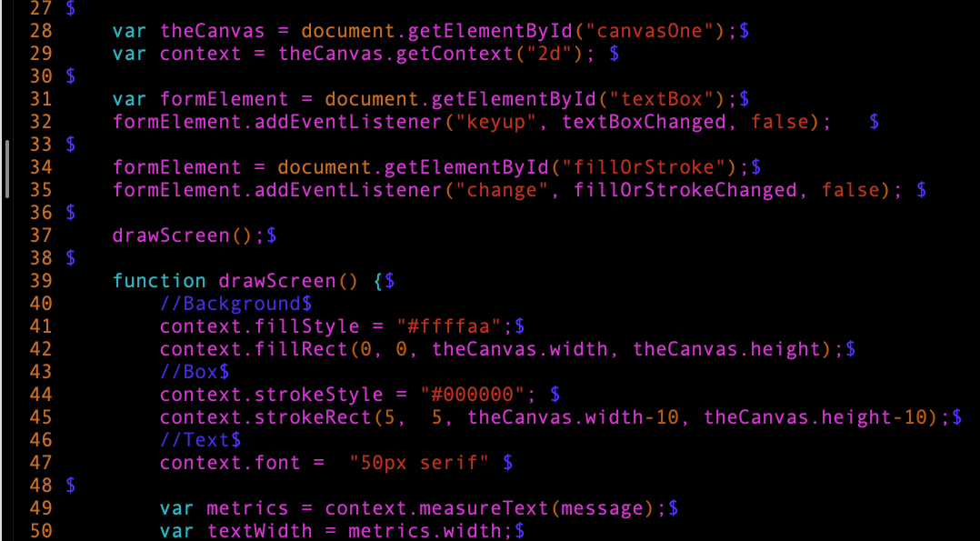Click the "keyup" string on line 32
The image size is (980, 541).
pos(501,122)
